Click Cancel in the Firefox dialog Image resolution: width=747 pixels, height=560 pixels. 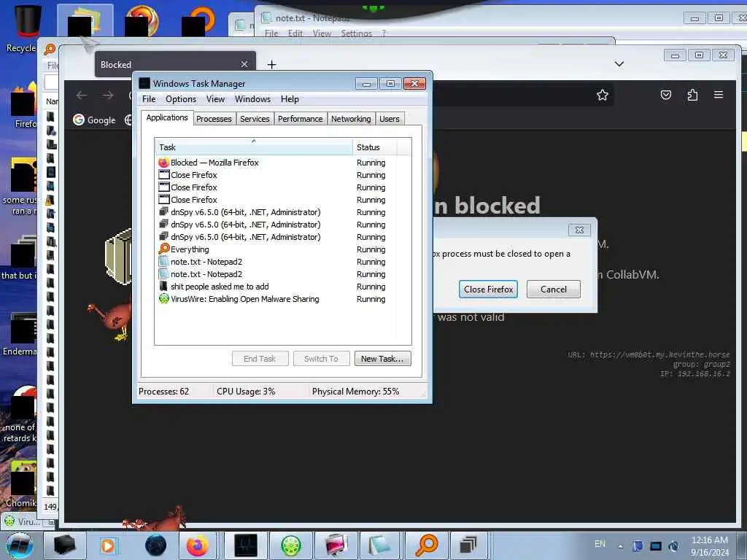pos(553,289)
